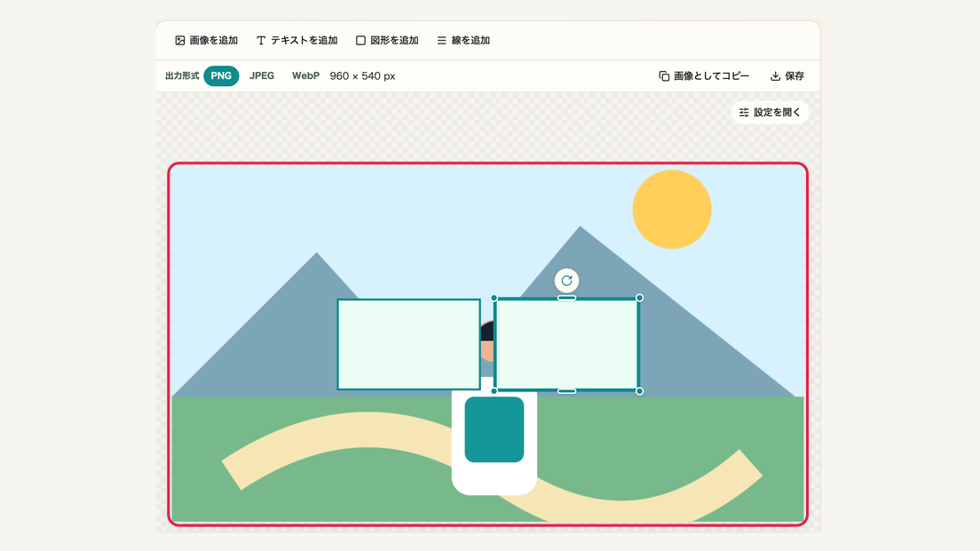Click the 出力形式 label

click(182, 76)
